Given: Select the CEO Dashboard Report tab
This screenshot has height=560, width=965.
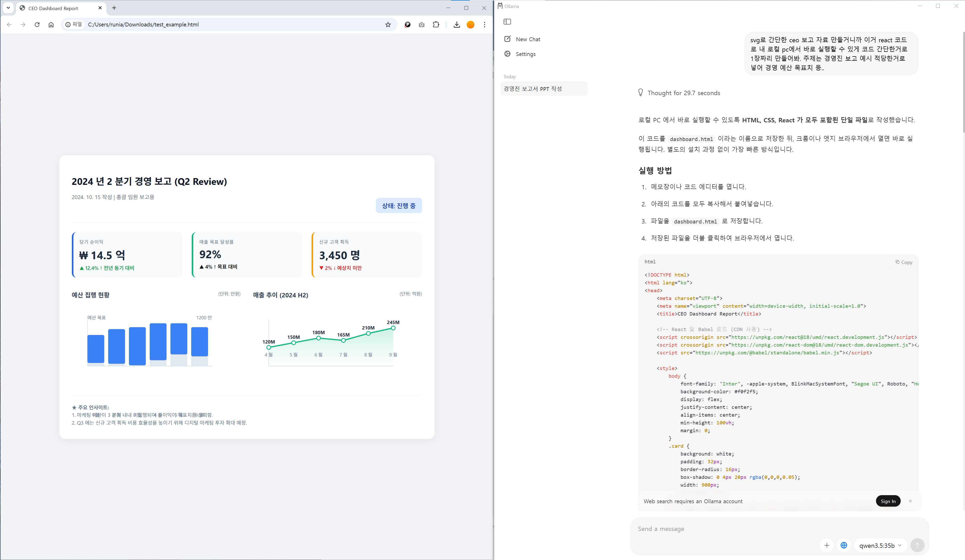Looking at the screenshot, I should [54, 8].
